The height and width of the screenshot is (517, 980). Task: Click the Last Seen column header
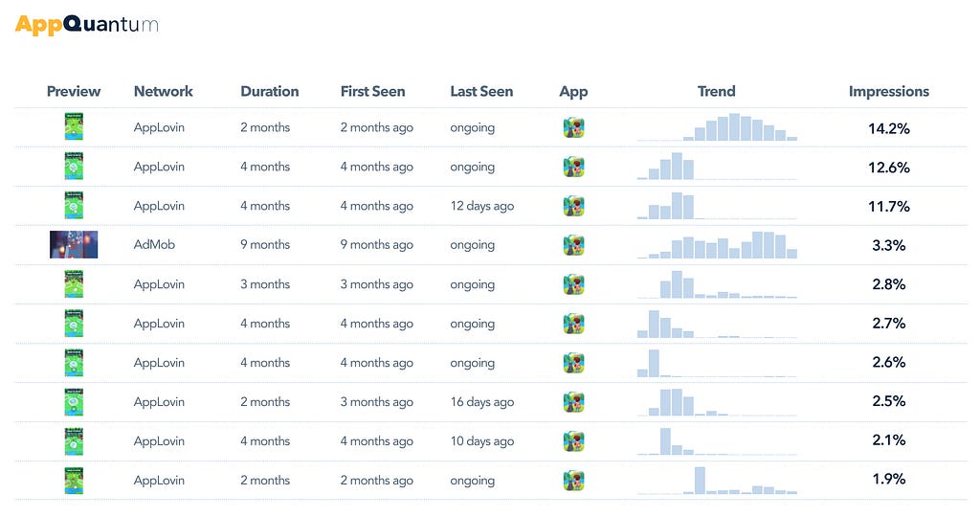coord(481,91)
